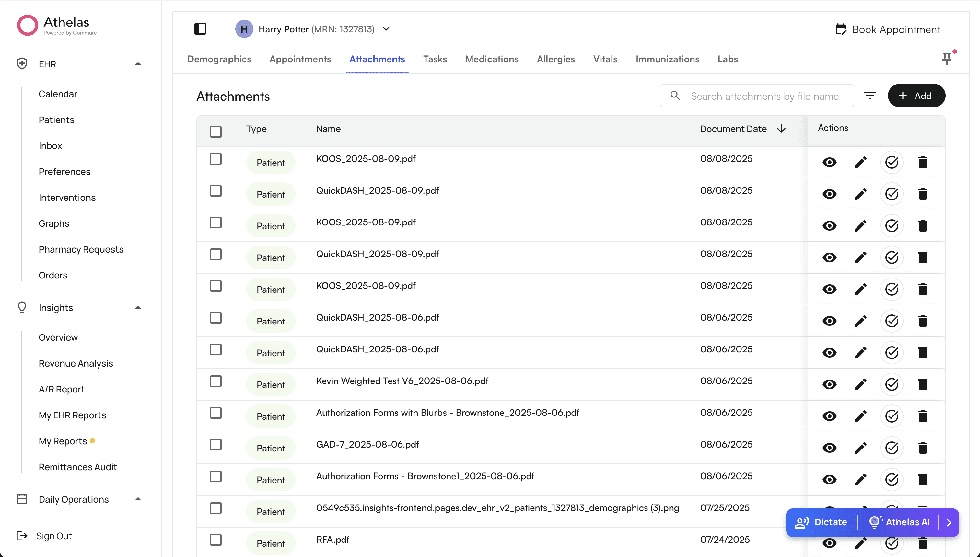Delete the QuickDASH_2025-08-06.pdf first entry
Viewport: 980px width, 557px height.
pos(923,321)
